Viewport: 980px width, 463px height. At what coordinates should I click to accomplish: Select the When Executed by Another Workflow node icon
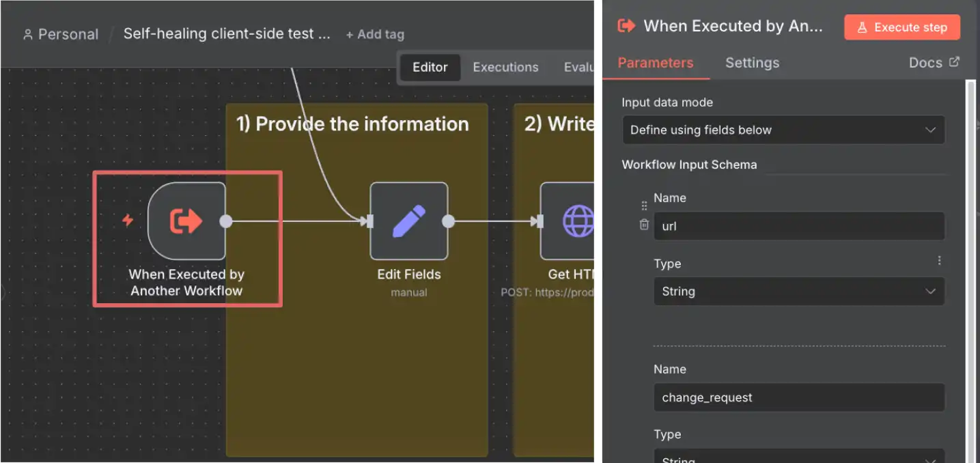(x=186, y=221)
